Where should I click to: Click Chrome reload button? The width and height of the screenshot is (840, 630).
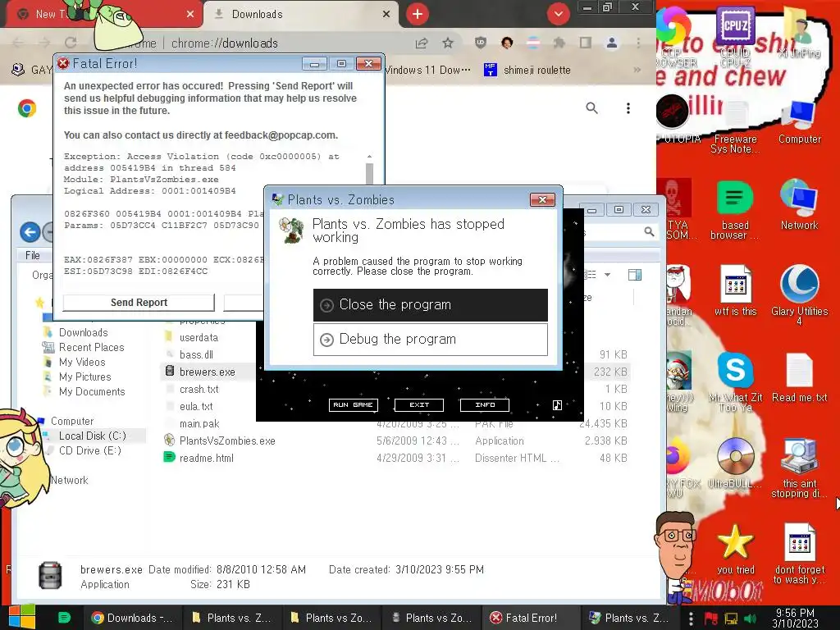coord(71,43)
